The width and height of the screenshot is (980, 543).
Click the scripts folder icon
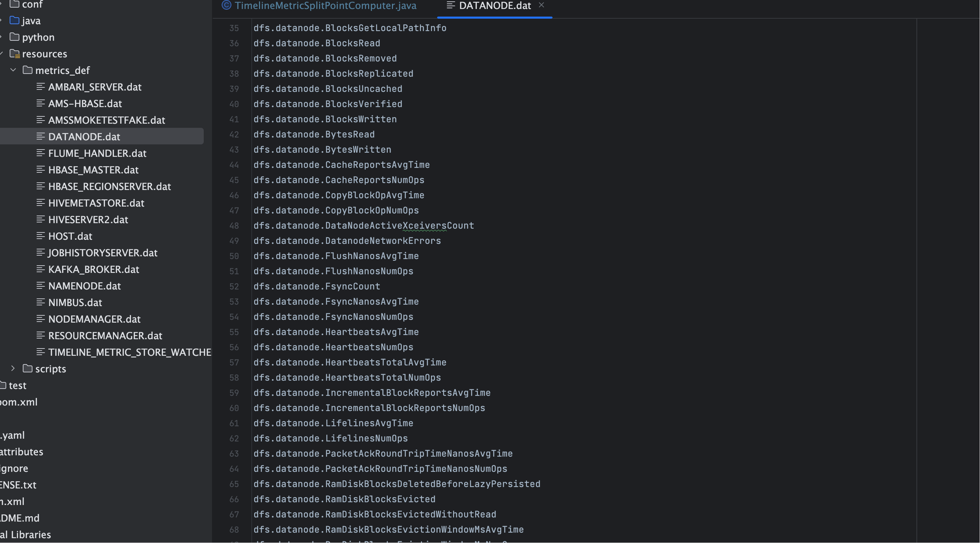tap(27, 368)
